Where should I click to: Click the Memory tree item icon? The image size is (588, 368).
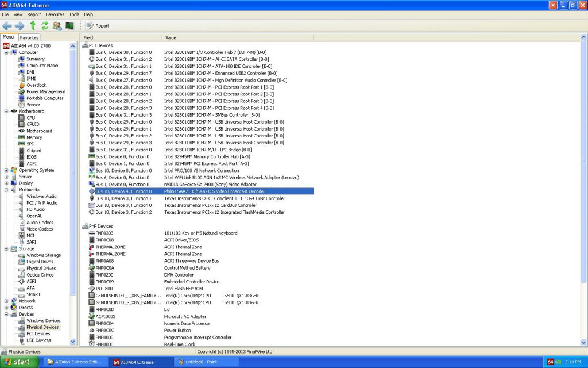click(x=21, y=137)
